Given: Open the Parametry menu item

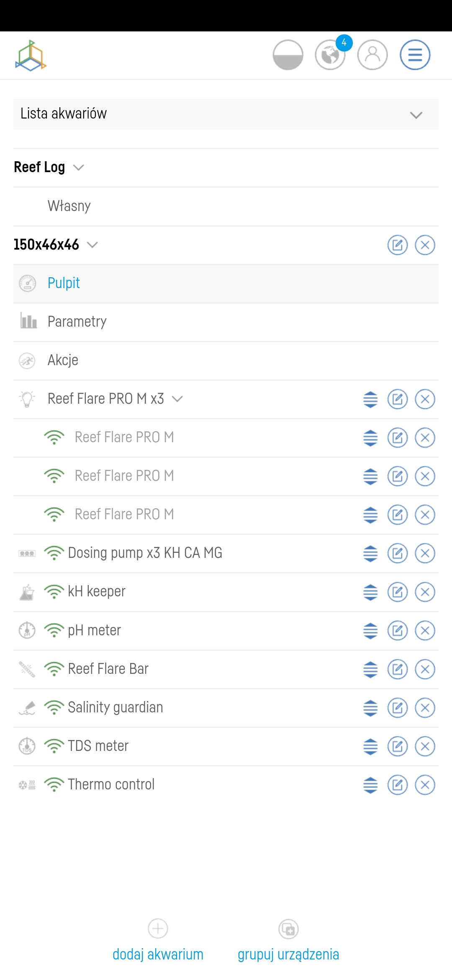Looking at the screenshot, I should pos(77,322).
